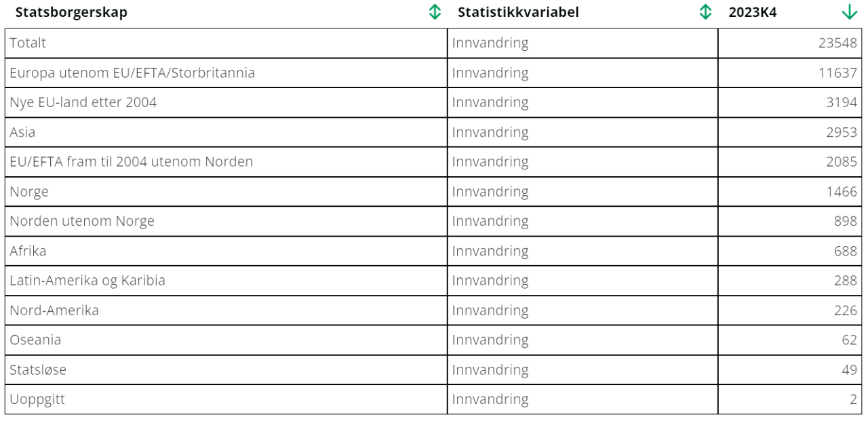868x421 pixels.
Task: Click the 2023K4 descending sort arrow
Action: [848, 12]
